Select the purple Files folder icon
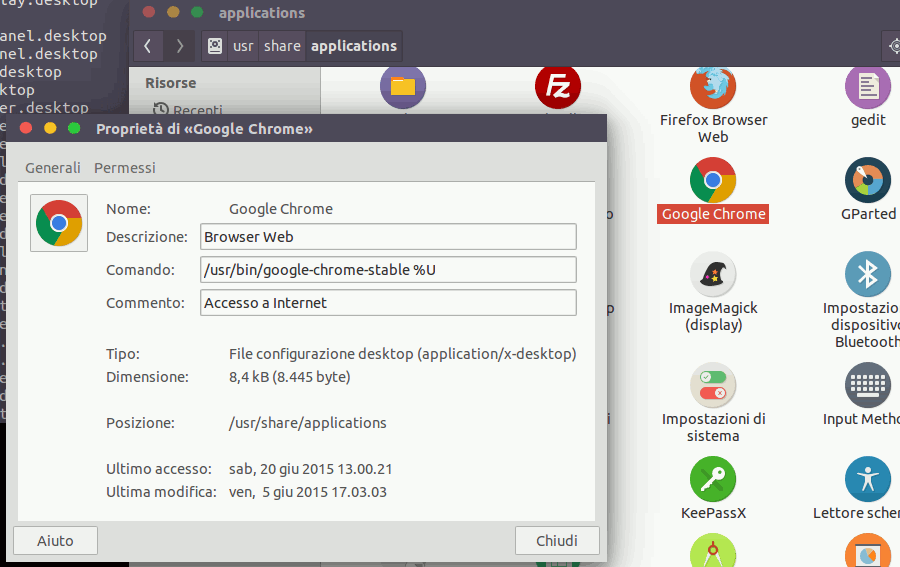Image resolution: width=900 pixels, height=567 pixels. [403, 87]
